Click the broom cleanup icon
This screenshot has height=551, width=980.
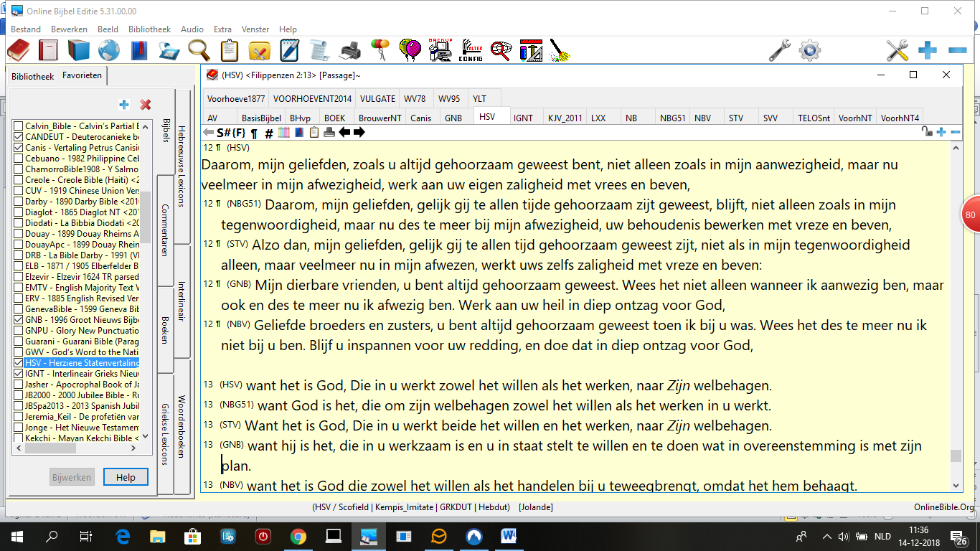pyautogui.click(x=560, y=50)
